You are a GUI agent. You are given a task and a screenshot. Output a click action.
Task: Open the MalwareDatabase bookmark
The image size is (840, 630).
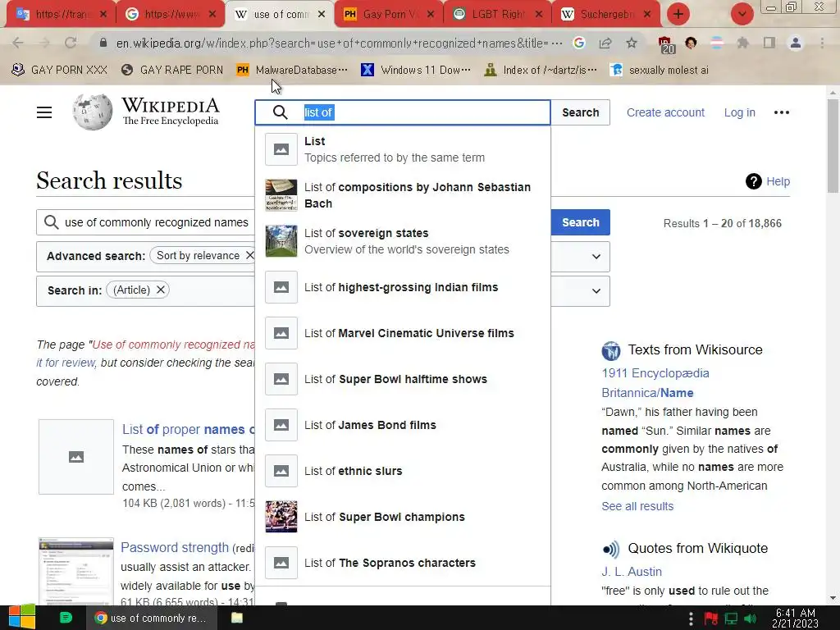click(x=292, y=70)
